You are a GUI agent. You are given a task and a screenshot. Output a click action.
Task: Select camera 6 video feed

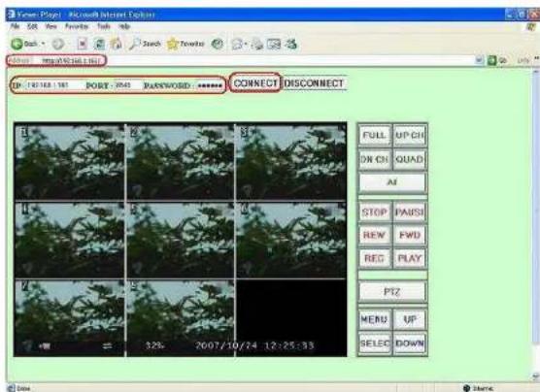click(x=291, y=241)
